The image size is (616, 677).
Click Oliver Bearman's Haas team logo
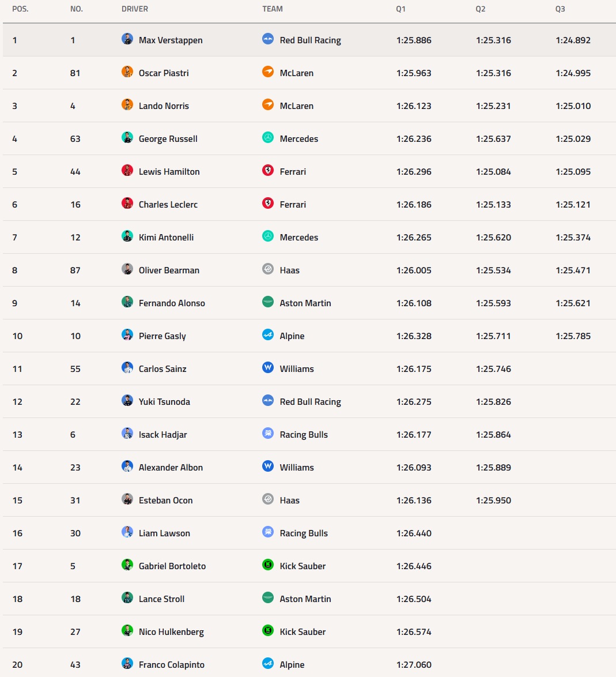(268, 269)
